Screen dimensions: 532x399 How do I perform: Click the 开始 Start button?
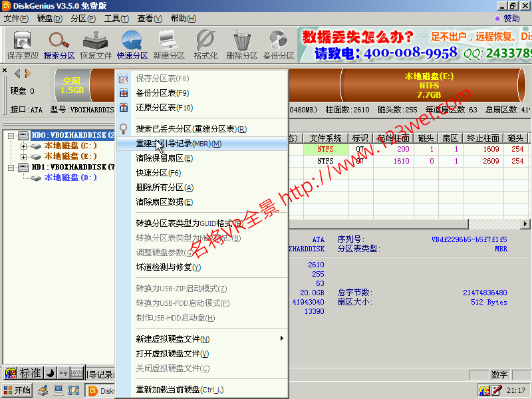(x=17, y=390)
